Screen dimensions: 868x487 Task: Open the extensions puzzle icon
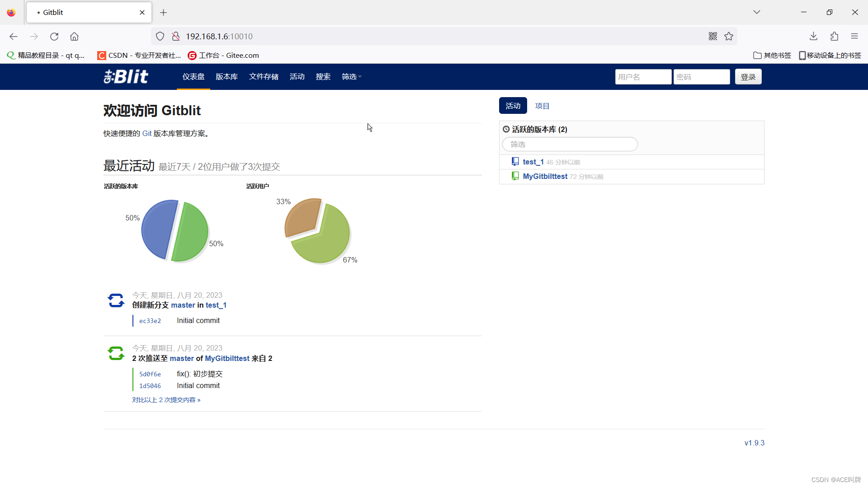point(834,37)
